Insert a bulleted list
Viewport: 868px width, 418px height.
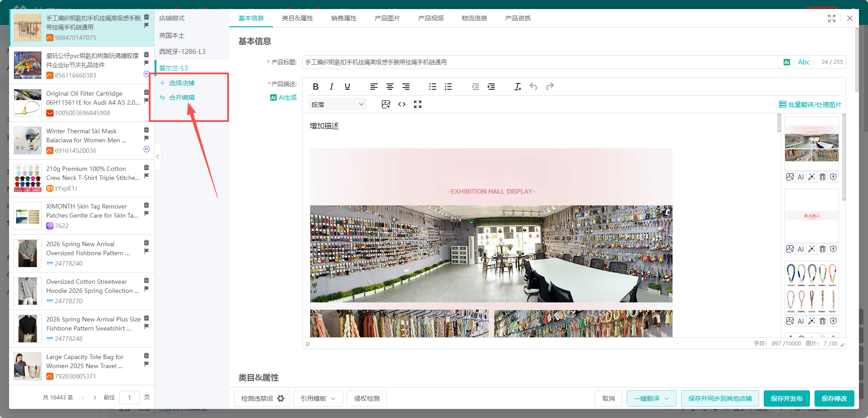tap(433, 87)
